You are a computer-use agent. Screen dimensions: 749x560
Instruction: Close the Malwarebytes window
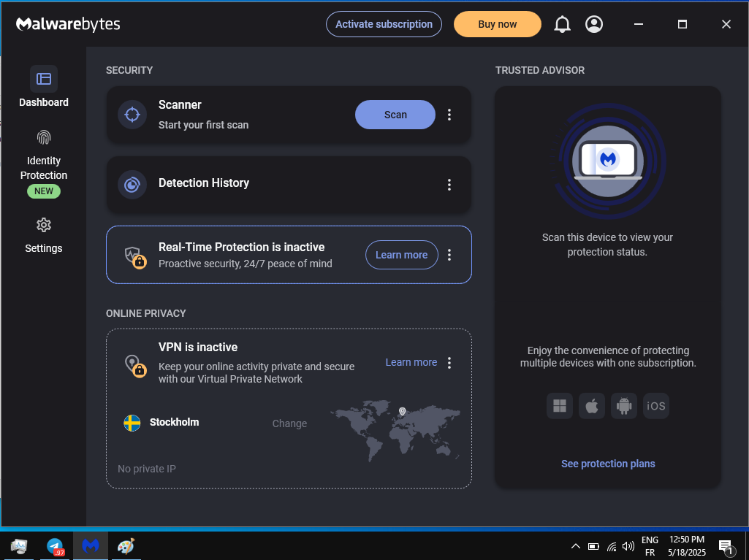(x=726, y=24)
